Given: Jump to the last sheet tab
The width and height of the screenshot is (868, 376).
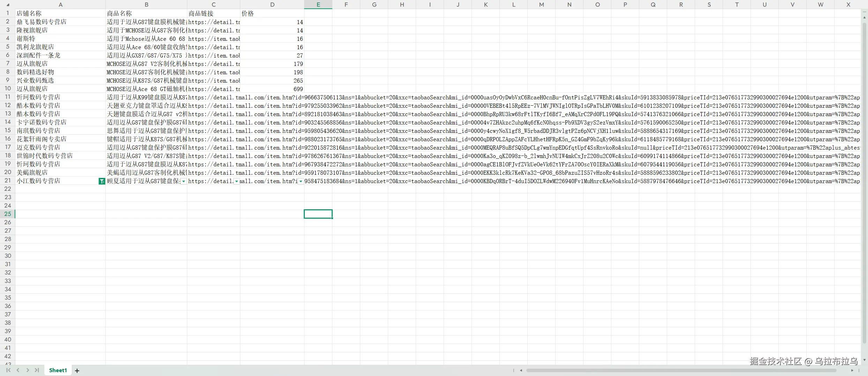Looking at the screenshot, I should 37,370.
